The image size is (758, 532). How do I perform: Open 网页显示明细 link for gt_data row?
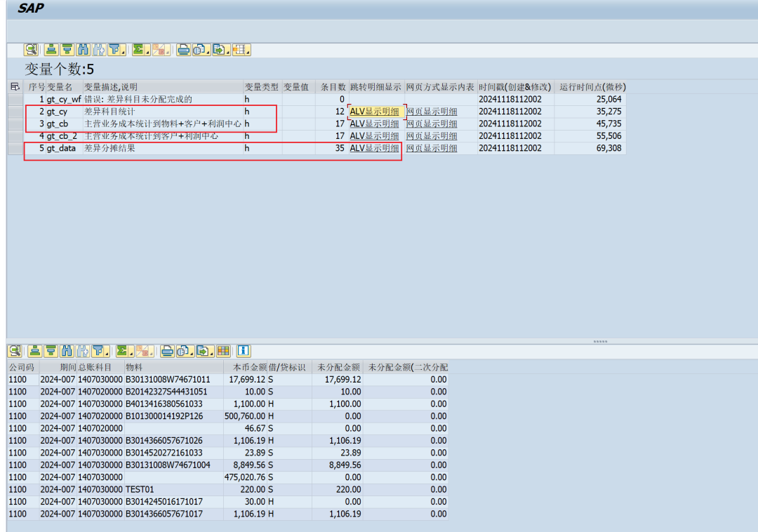coord(431,148)
